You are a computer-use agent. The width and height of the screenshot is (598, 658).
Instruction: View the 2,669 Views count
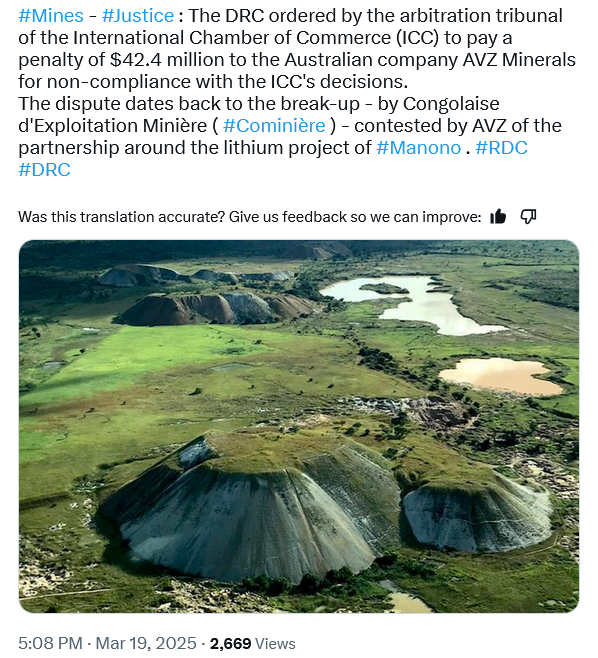(x=253, y=643)
